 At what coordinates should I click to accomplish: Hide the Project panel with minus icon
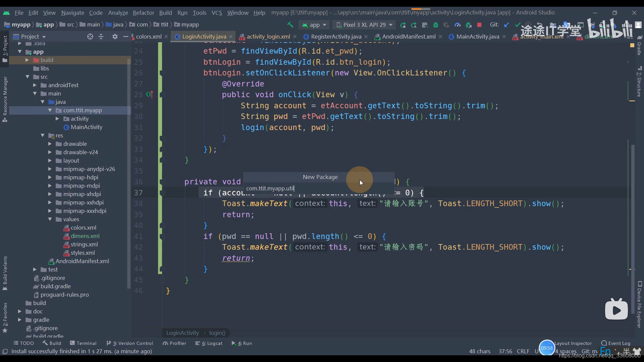pos(125,37)
